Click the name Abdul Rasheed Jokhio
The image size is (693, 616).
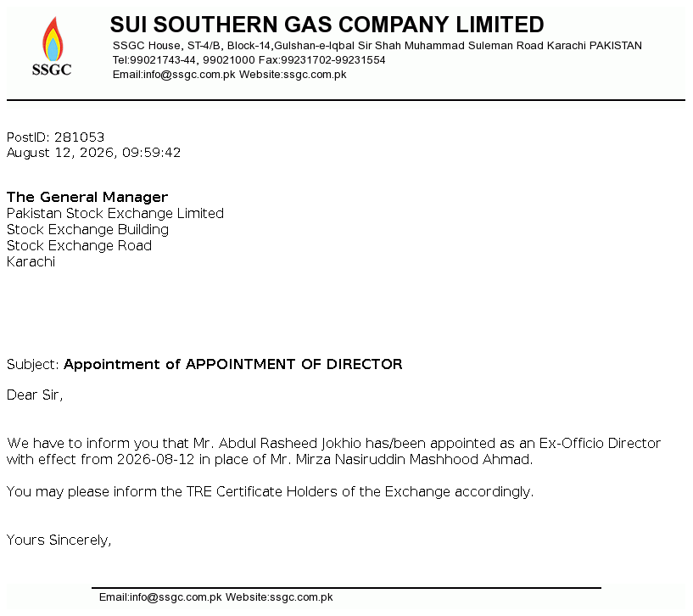tap(290, 443)
